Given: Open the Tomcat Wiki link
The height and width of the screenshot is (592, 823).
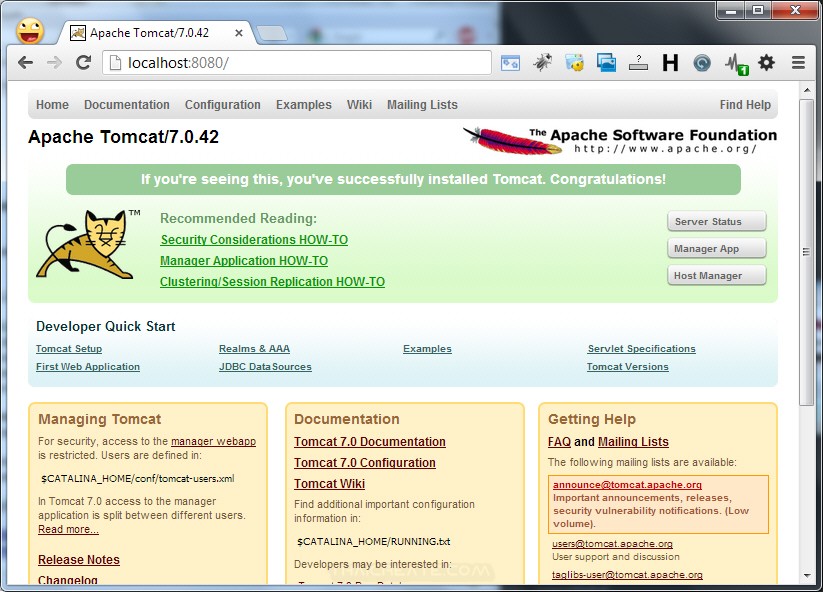Looking at the screenshot, I should 329,484.
